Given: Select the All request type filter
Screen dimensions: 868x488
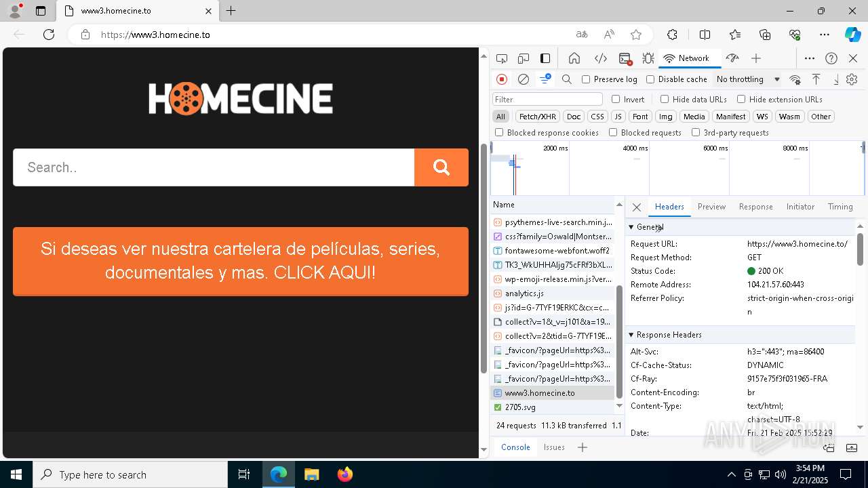Looking at the screenshot, I should 500,117.
